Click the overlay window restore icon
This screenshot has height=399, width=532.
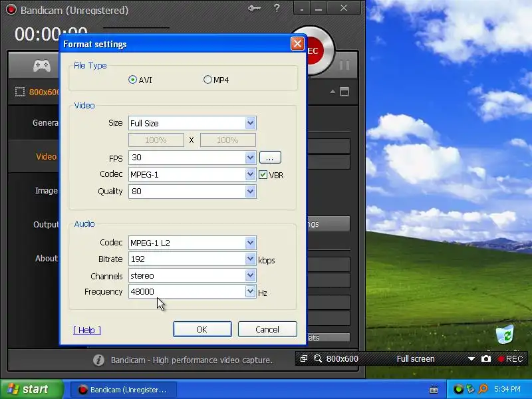pos(304,358)
